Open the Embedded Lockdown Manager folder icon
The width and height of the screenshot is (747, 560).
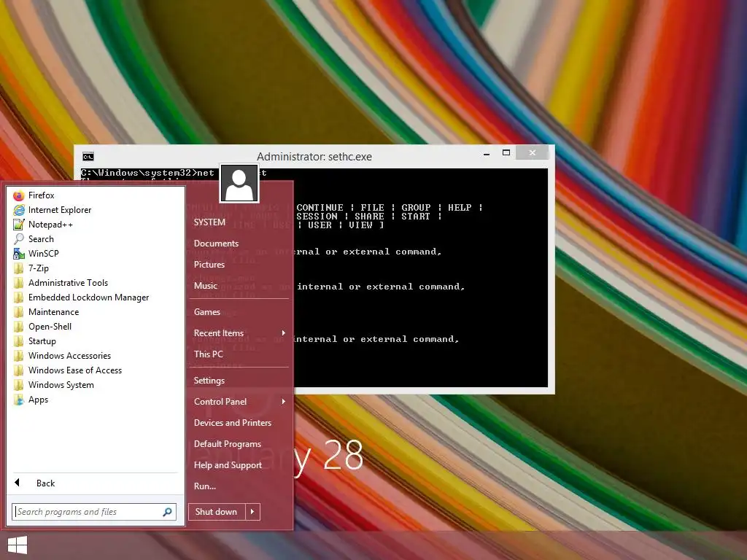point(19,297)
